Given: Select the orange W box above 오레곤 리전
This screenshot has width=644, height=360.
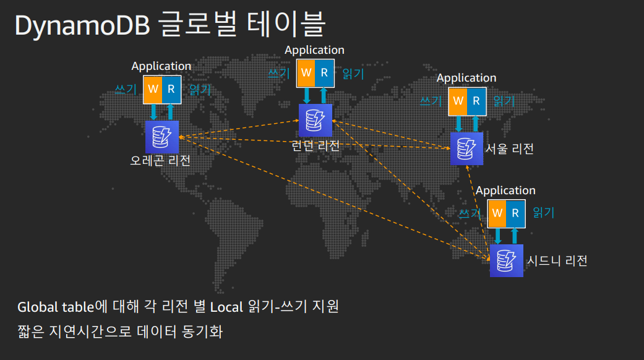Looking at the screenshot, I should [153, 90].
